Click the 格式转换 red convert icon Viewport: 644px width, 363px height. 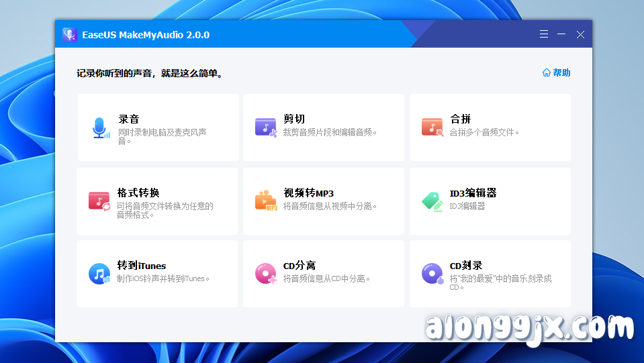(x=99, y=201)
